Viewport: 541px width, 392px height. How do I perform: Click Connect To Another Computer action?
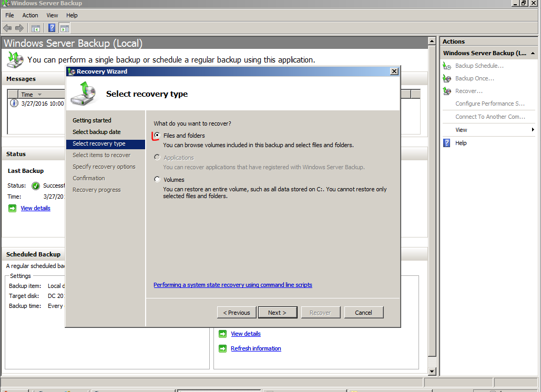click(490, 117)
